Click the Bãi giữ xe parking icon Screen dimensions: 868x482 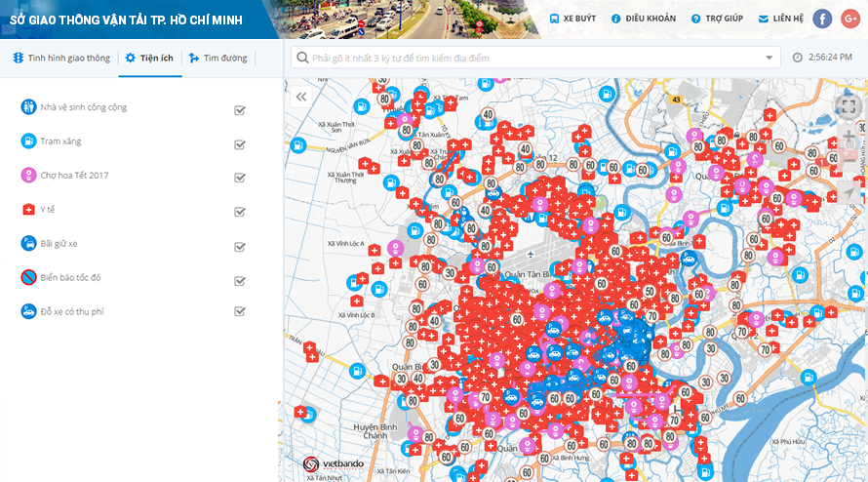click(x=29, y=243)
